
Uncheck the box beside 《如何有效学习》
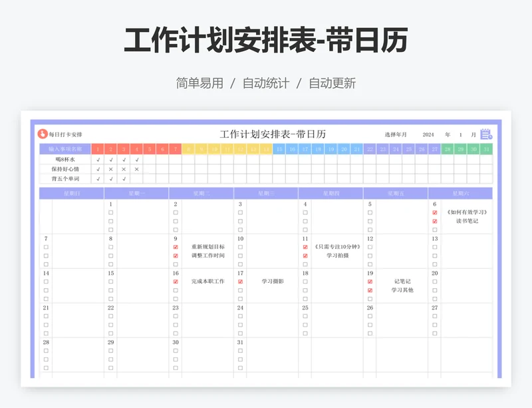tap(435, 213)
